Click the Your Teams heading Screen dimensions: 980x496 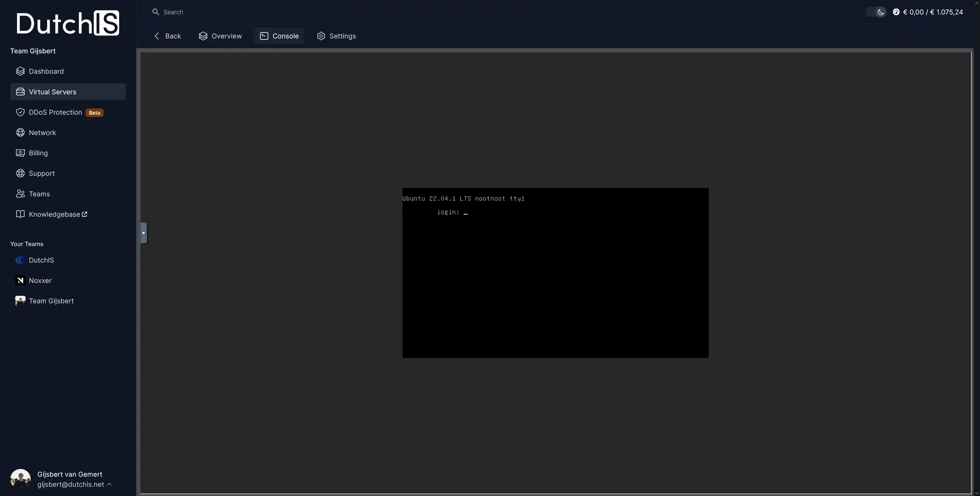click(x=27, y=244)
